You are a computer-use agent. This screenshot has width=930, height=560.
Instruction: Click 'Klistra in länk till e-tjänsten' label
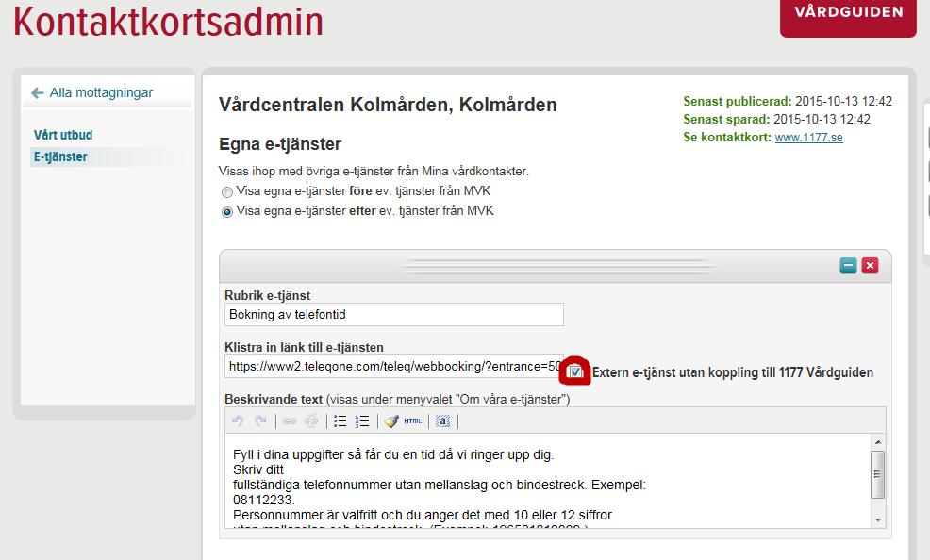305,347
